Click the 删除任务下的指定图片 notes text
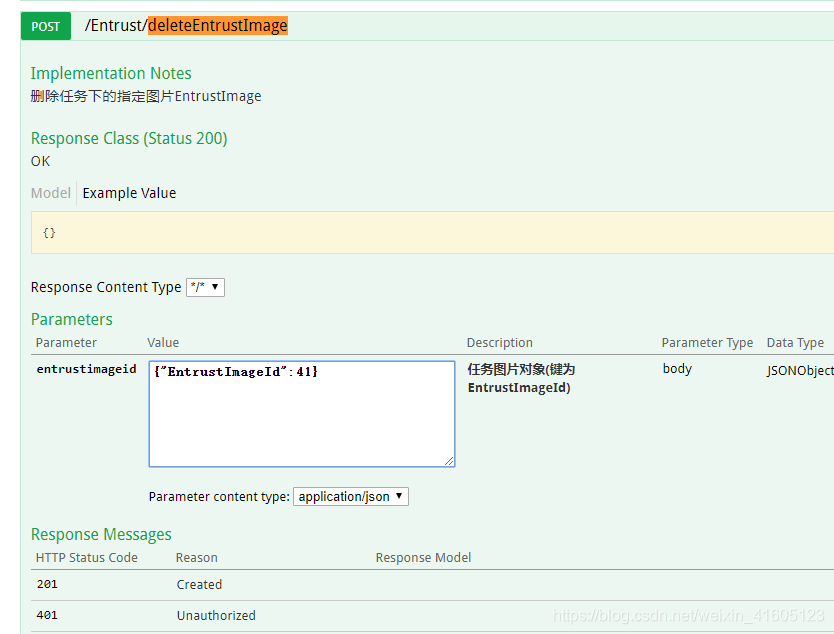The height and width of the screenshot is (634, 834). (x=146, y=96)
